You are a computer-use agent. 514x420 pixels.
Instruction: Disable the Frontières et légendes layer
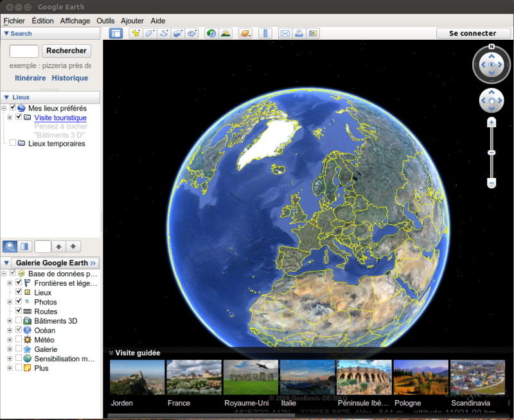[19, 282]
